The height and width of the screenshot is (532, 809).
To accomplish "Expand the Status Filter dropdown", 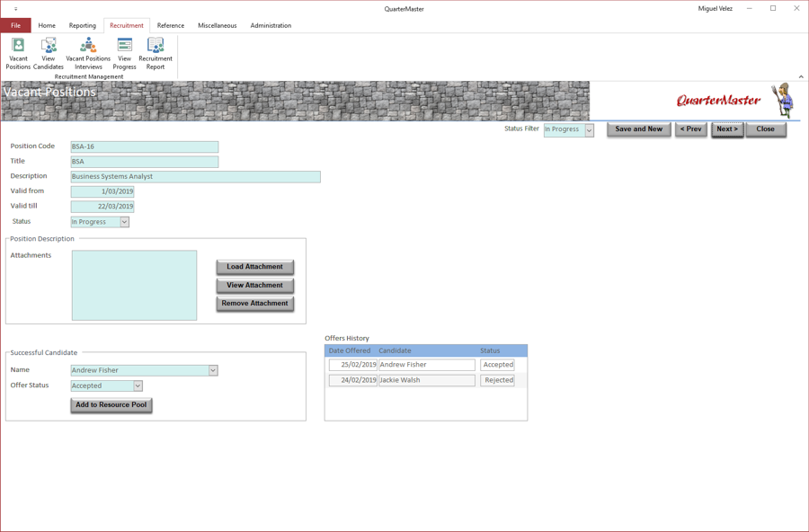I will click(x=589, y=130).
